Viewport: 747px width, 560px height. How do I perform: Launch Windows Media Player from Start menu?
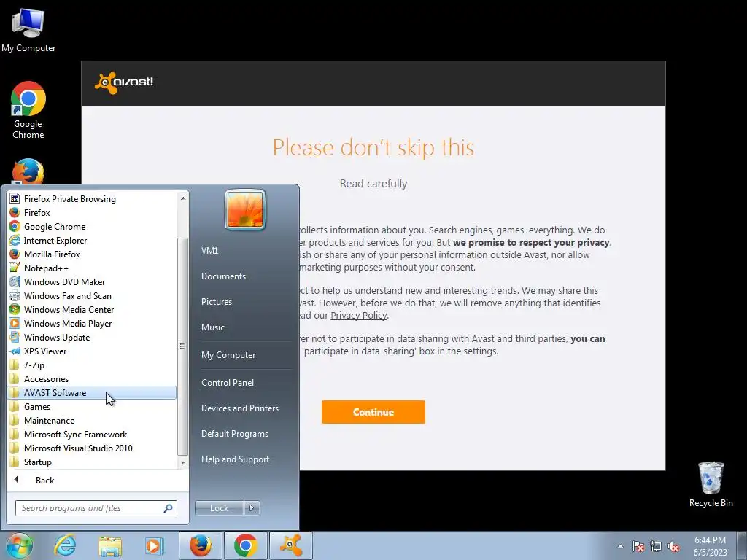coord(92,323)
